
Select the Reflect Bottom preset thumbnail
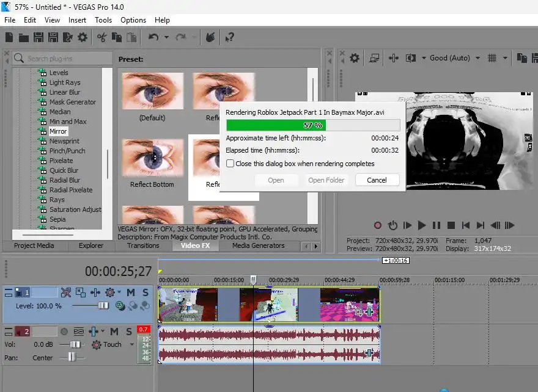[x=152, y=159]
